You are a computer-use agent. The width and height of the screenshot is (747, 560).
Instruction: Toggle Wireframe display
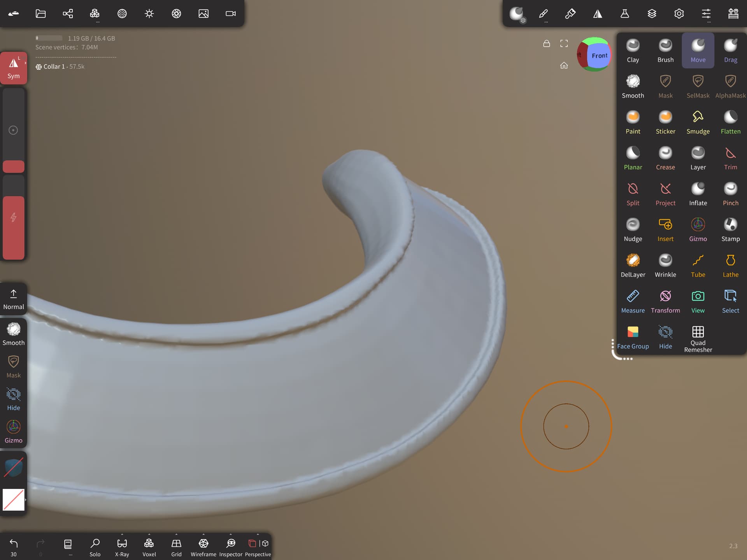[x=203, y=547]
